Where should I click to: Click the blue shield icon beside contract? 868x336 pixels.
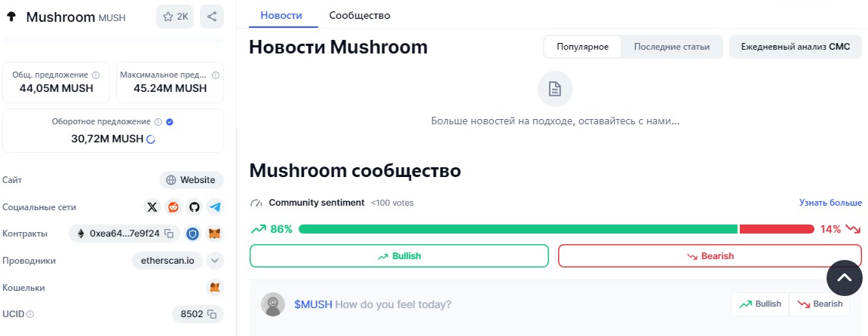coord(192,234)
